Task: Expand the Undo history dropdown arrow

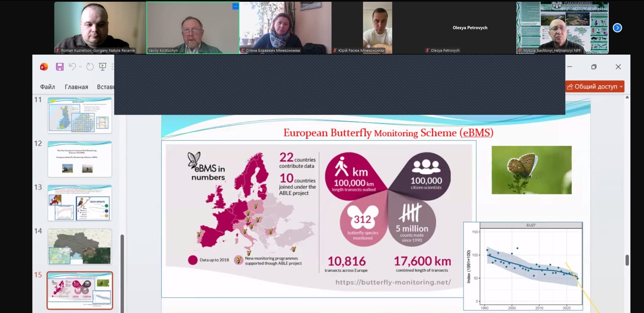Action: pos(80,67)
